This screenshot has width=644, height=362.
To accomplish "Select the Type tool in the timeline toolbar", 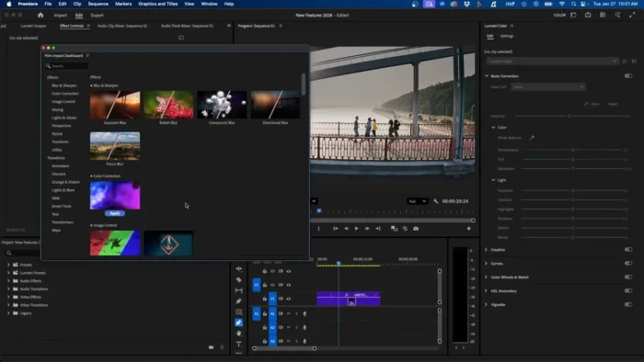I will point(238,344).
